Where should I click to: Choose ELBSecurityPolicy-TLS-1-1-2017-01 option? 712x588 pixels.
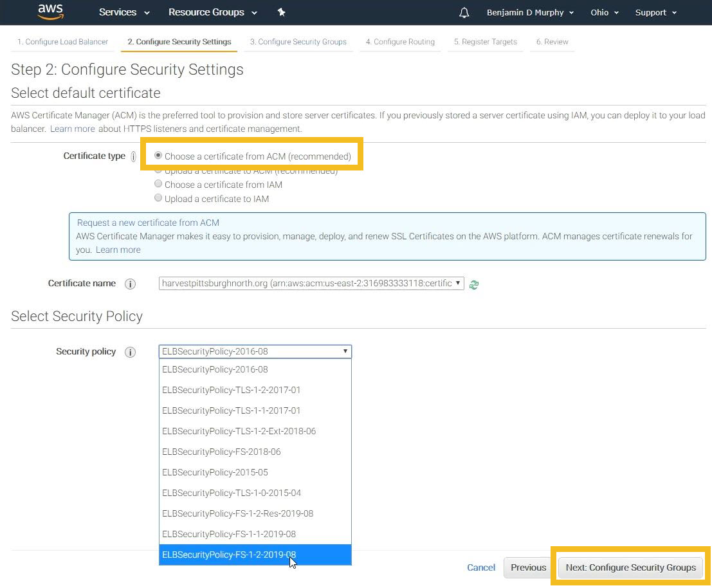tap(255, 410)
